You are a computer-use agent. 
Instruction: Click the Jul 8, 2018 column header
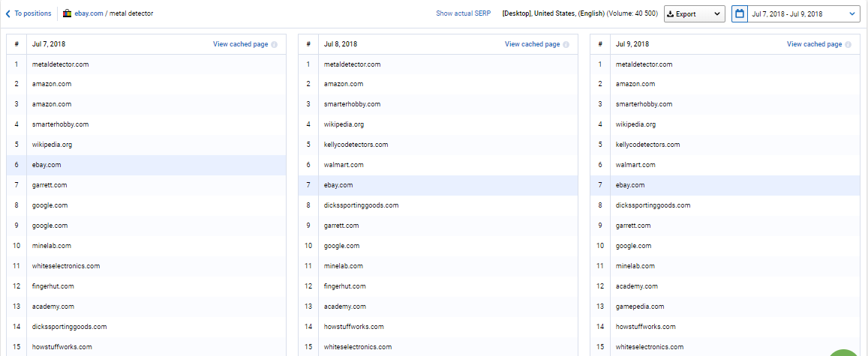click(x=341, y=44)
